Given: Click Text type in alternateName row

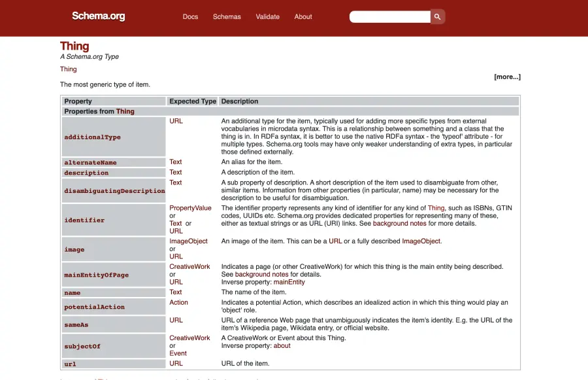Looking at the screenshot, I should click(176, 162).
